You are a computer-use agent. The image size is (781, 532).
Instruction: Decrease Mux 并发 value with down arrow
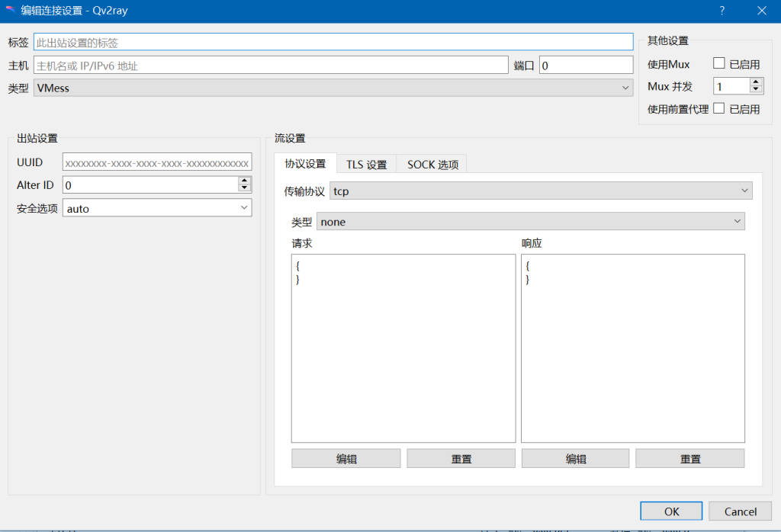[x=756, y=90]
